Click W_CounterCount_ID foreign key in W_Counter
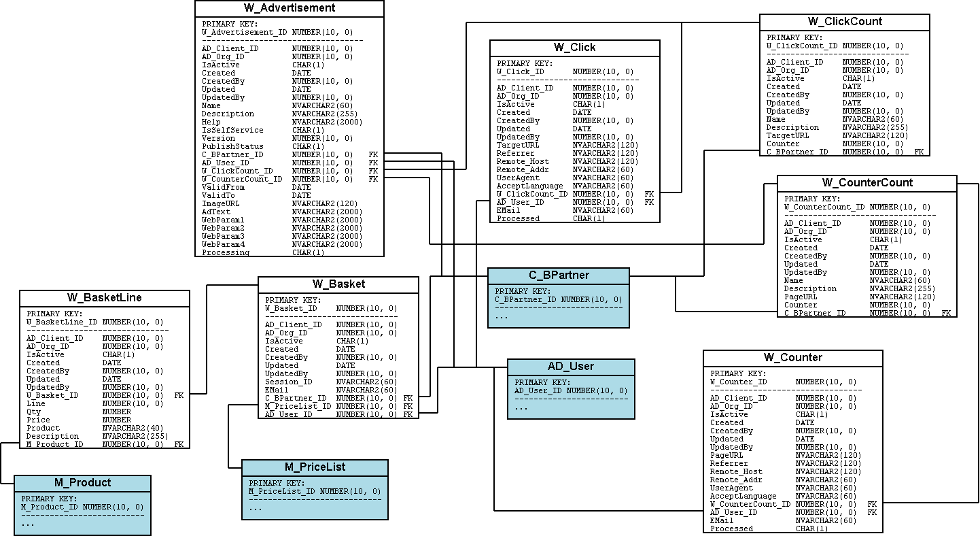The image size is (980, 536). point(750,504)
